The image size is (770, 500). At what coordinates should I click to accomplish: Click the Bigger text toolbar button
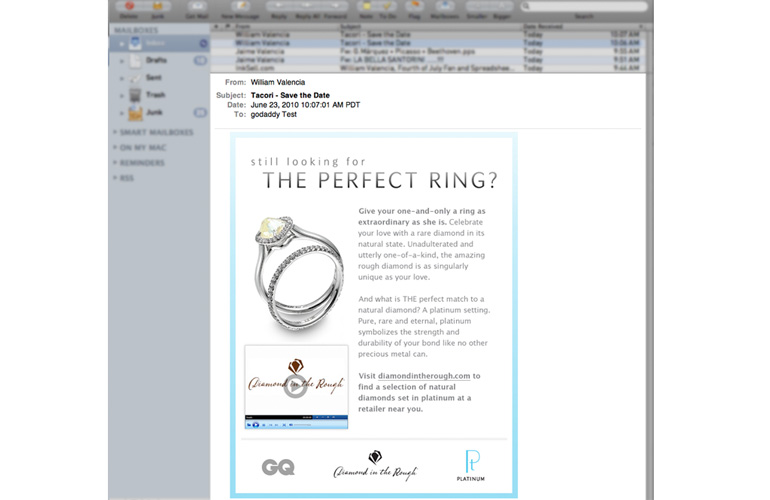pyautogui.click(x=501, y=6)
